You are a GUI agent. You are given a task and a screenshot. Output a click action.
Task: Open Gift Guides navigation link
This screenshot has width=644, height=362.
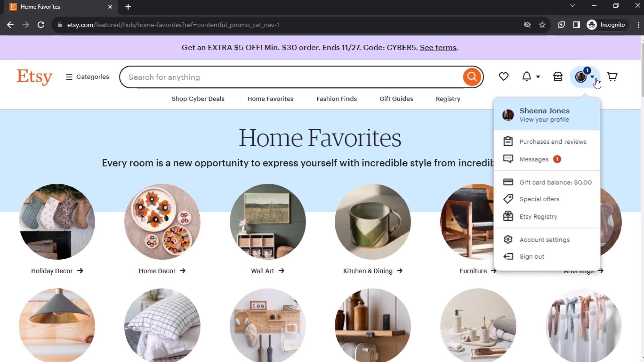pyautogui.click(x=396, y=99)
